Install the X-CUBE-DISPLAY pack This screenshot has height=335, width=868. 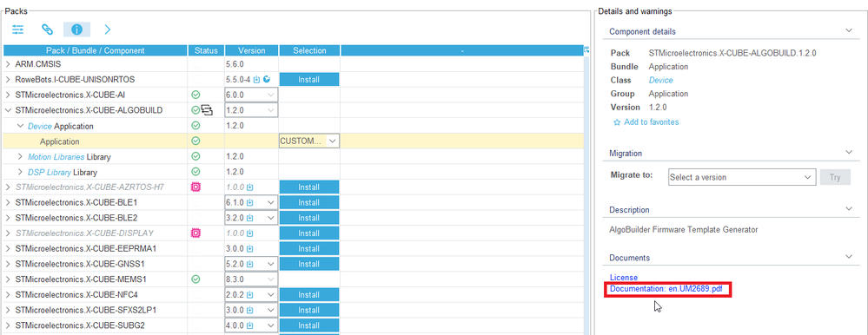click(x=309, y=233)
